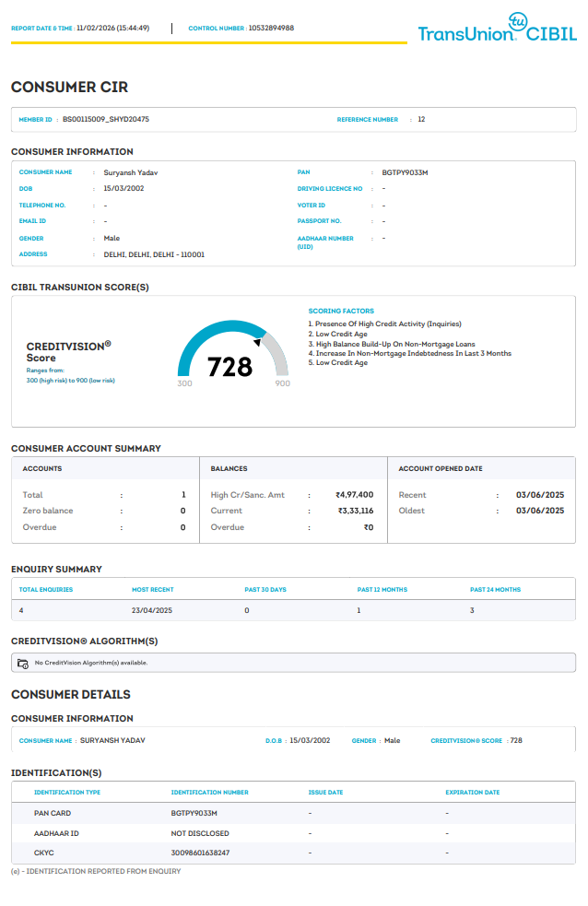Click the TransUnion CIBIL logo
Screen dimensions: 588x906
coord(498,28)
